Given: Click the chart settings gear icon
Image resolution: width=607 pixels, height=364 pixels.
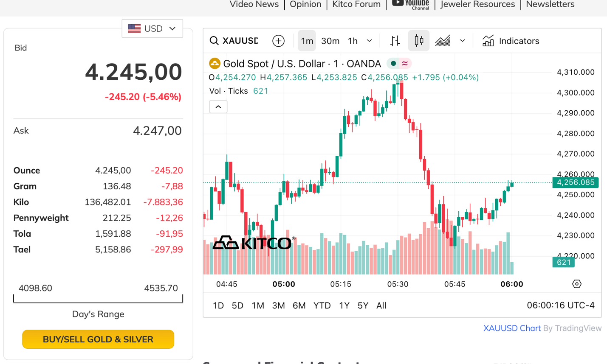Looking at the screenshot, I should coord(576,284).
